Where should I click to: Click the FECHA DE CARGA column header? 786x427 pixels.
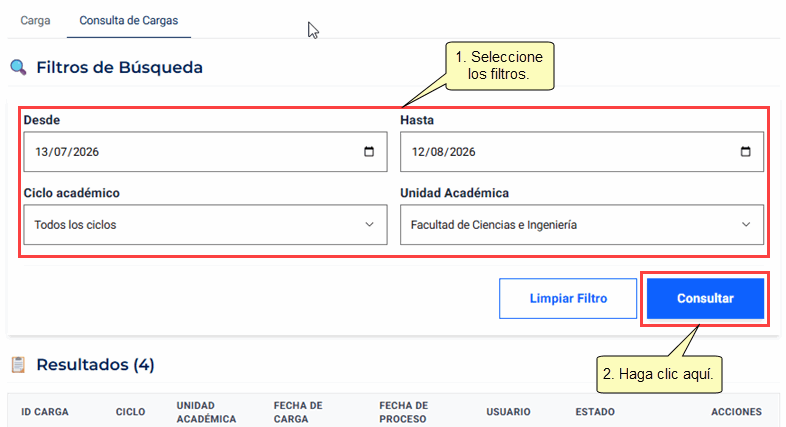tap(298, 412)
